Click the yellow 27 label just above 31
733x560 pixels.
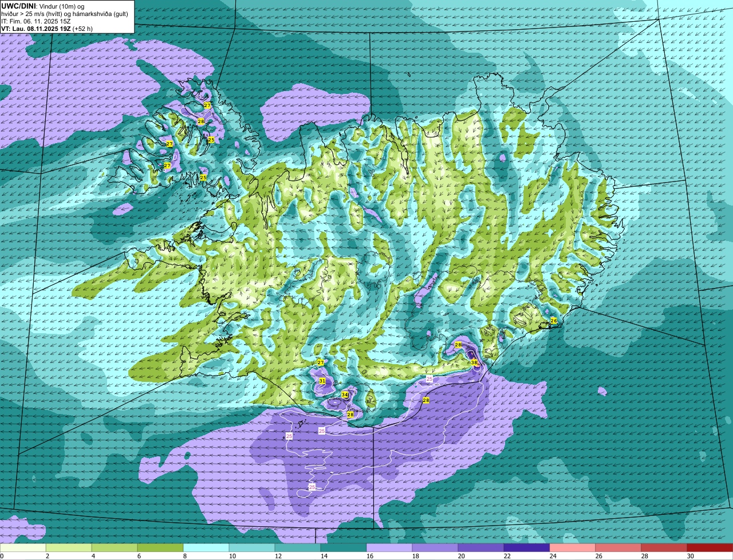(x=321, y=362)
